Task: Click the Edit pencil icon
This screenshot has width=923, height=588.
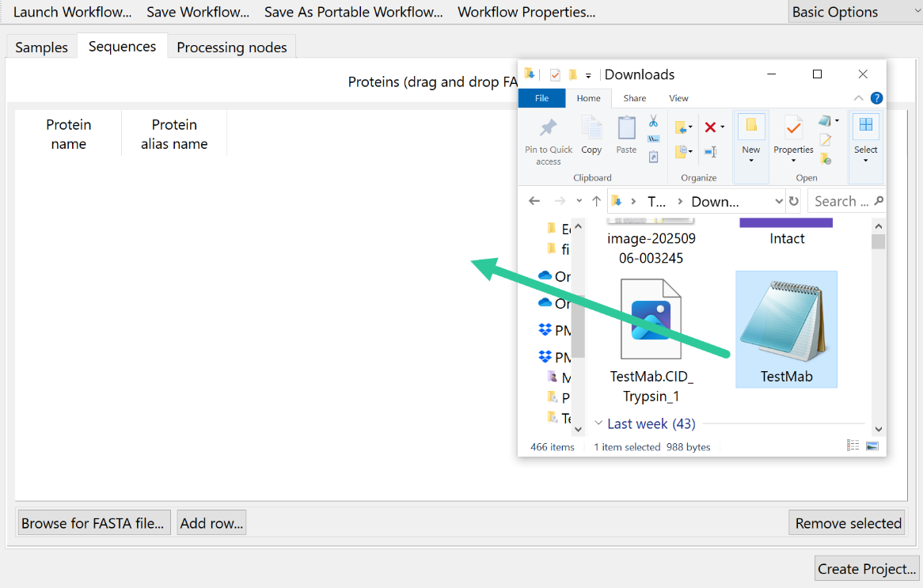Action: point(826,140)
